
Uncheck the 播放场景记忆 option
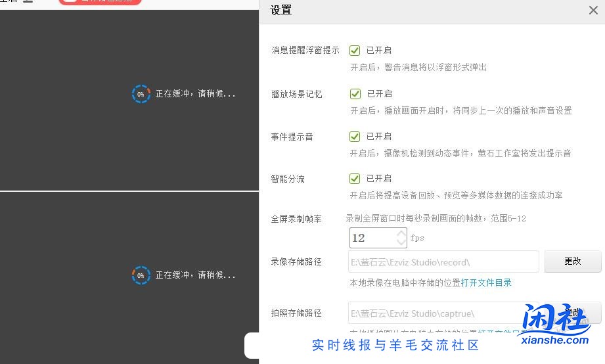point(355,94)
